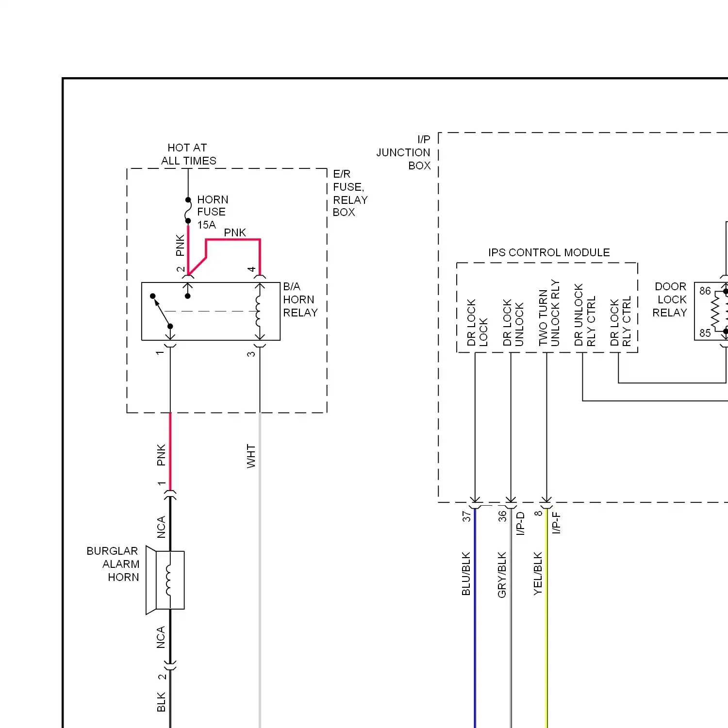Viewport: 728px width, 728px height.
Task: Click the 'DR UNLOCK RLY CTRL' terminal label
Action: [585, 315]
